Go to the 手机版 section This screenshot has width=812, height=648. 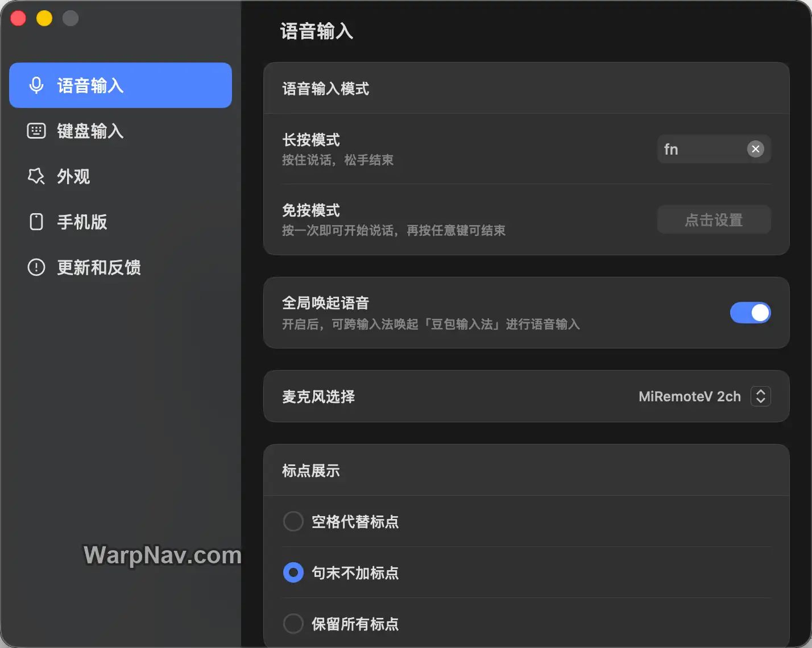[x=121, y=222]
